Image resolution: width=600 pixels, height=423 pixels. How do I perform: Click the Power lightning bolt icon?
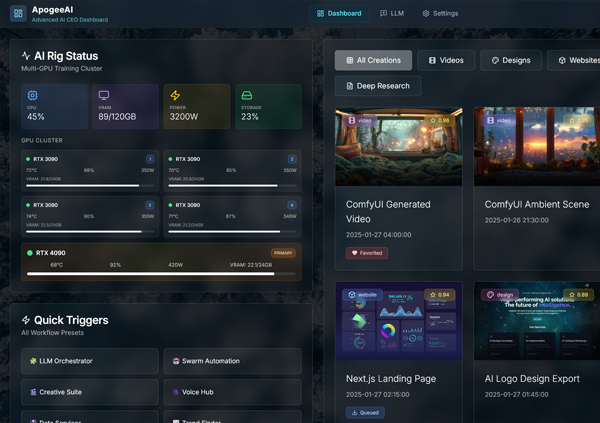click(x=176, y=96)
